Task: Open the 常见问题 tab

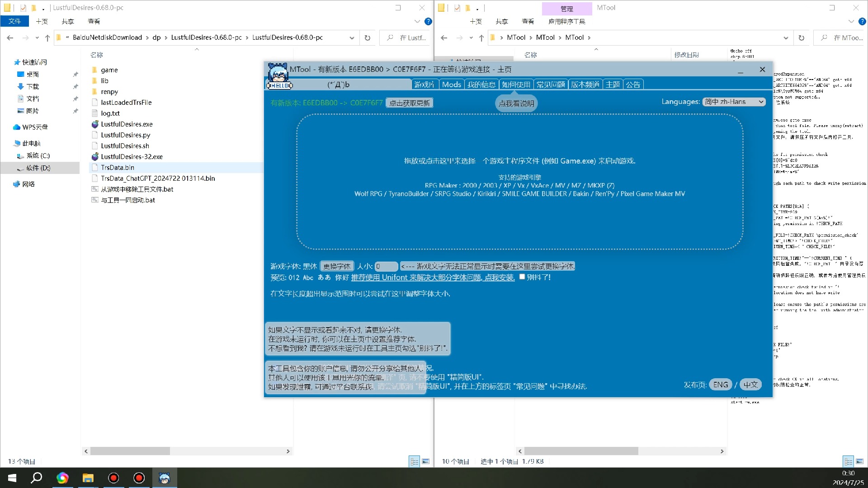Action: (551, 84)
